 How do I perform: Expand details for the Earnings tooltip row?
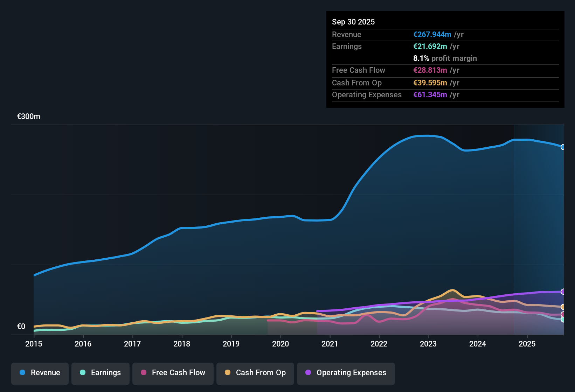(347, 46)
